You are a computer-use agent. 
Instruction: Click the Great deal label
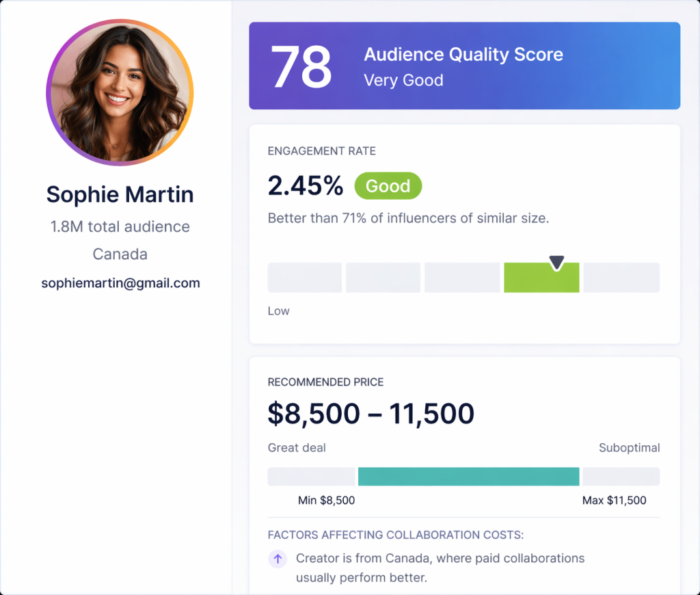point(297,447)
